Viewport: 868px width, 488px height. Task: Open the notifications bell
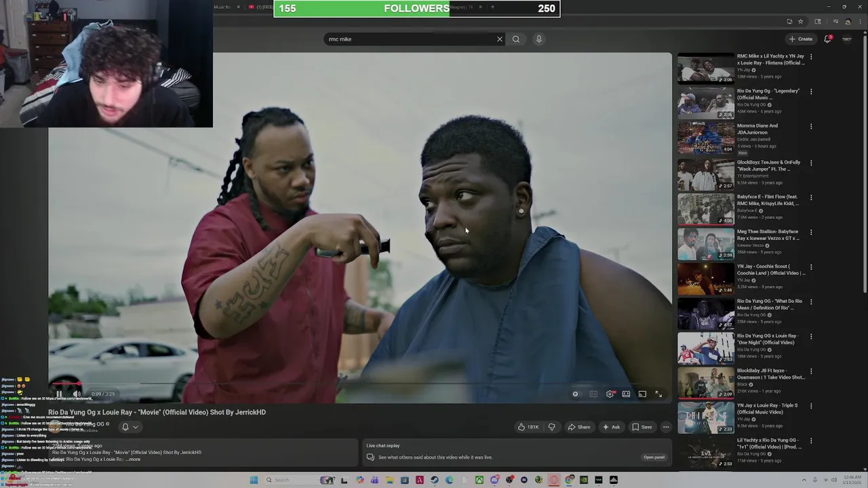(827, 39)
